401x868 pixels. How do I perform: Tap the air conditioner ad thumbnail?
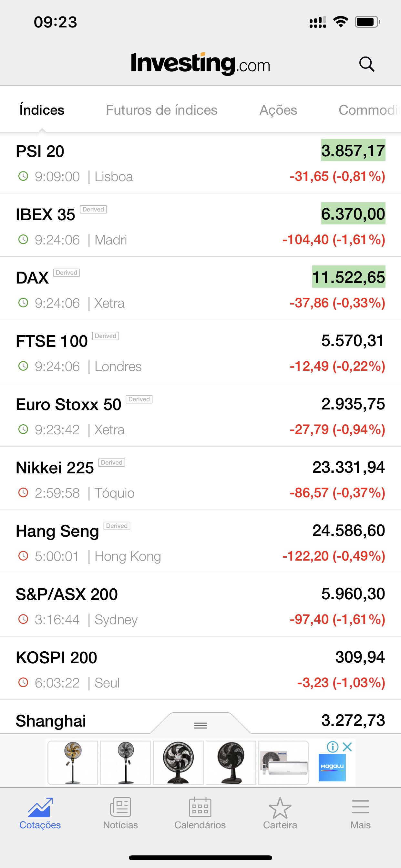[283, 763]
